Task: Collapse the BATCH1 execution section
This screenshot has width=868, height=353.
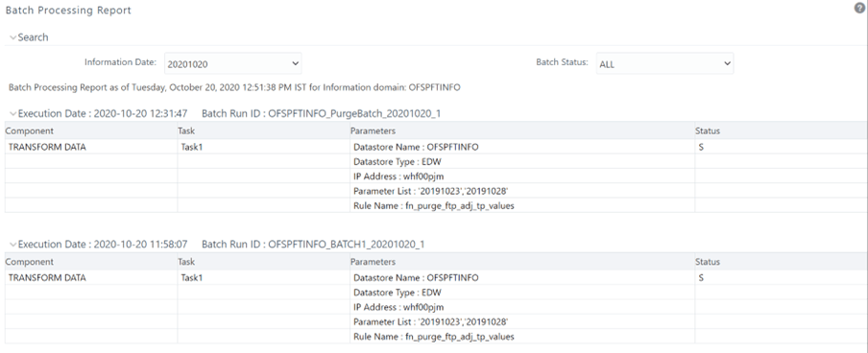Action: [13, 245]
